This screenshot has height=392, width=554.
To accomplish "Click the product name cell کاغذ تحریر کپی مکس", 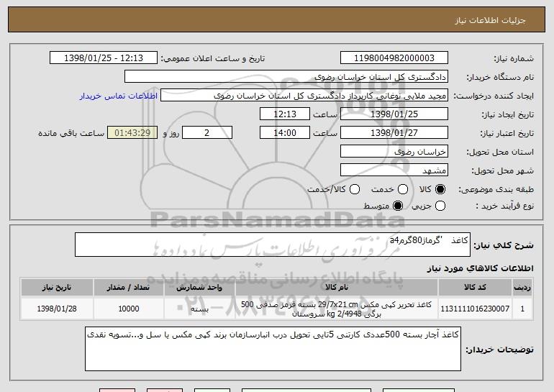I will coord(337,309).
